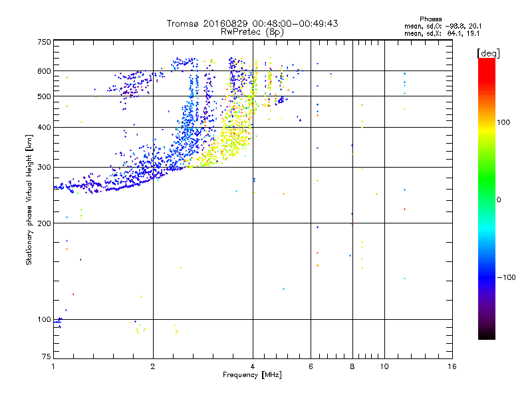Select the "mean, sd,X: 84.1, 19.1" statistics line

(442, 34)
